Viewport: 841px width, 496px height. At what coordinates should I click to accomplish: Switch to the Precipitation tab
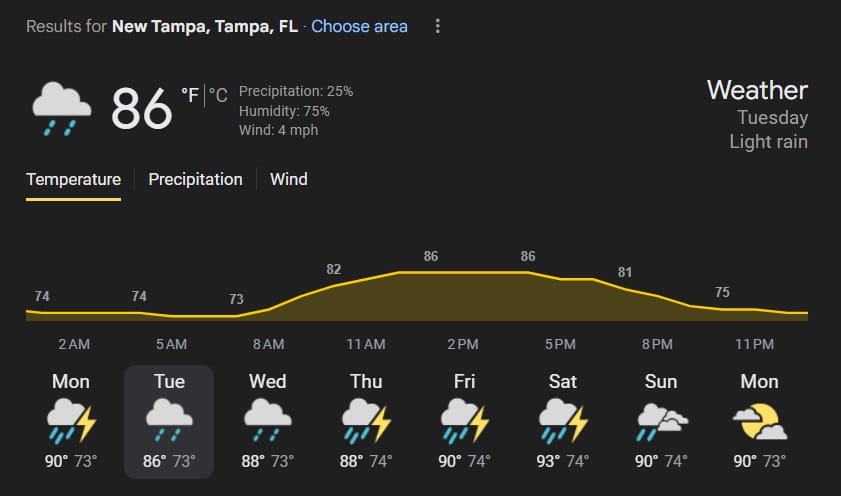[x=195, y=179]
